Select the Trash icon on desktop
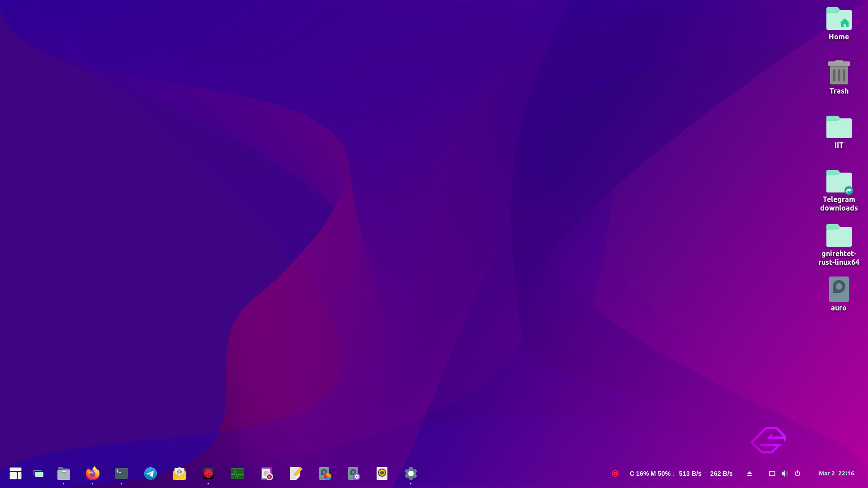The image size is (868, 488). (x=839, y=78)
